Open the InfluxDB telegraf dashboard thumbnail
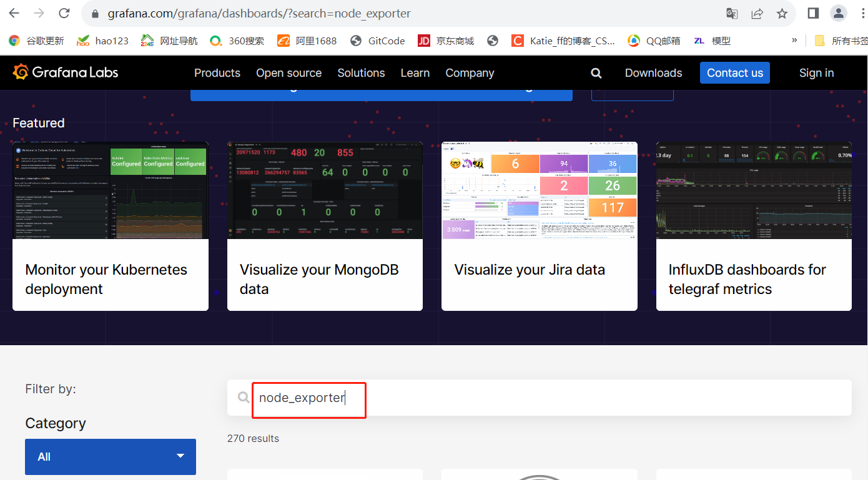 click(754, 190)
